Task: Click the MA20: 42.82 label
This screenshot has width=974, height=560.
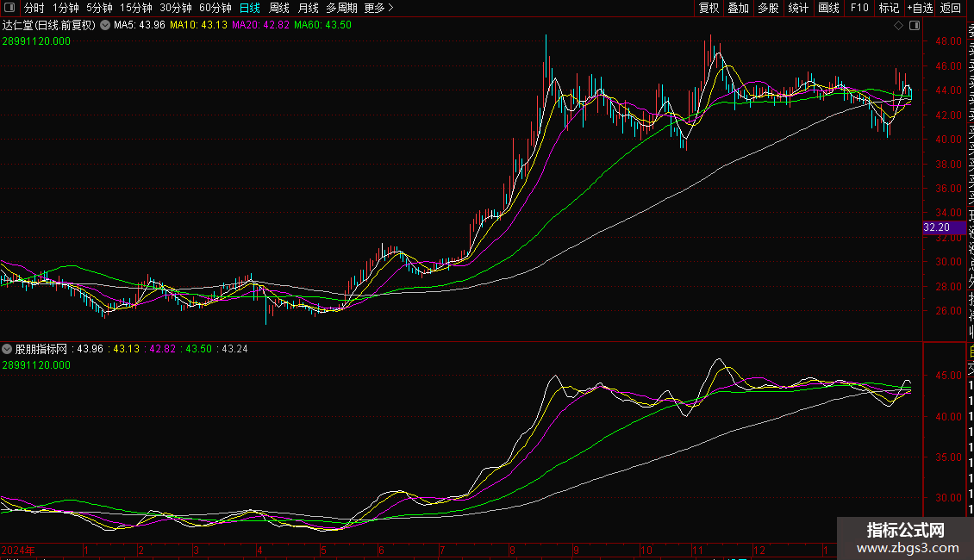Action: click(x=261, y=25)
